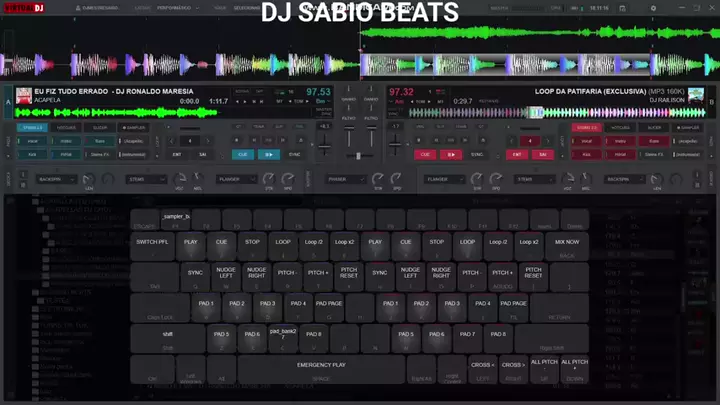Select the SAMPLER pad tab on deck B

pos(688,128)
